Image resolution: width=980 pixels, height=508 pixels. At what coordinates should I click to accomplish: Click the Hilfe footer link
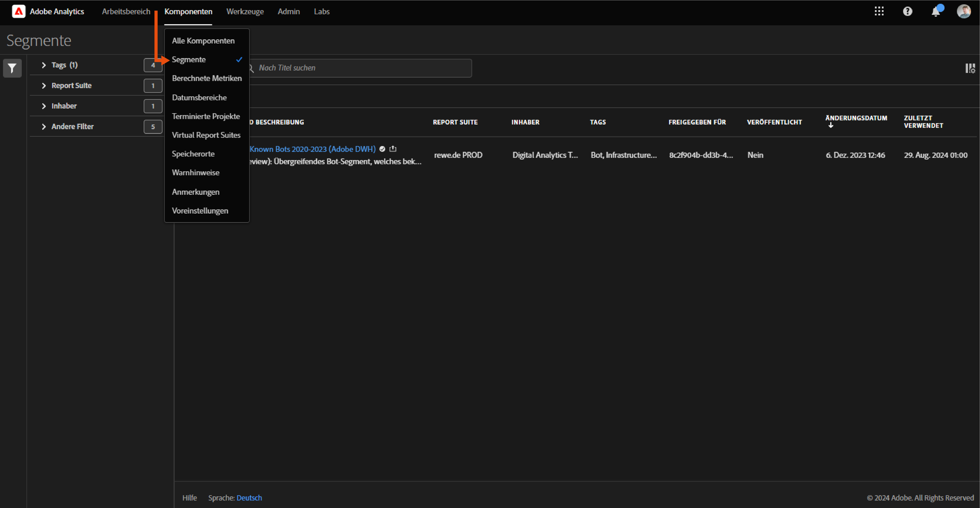pyautogui.click(x=190, y=498)
